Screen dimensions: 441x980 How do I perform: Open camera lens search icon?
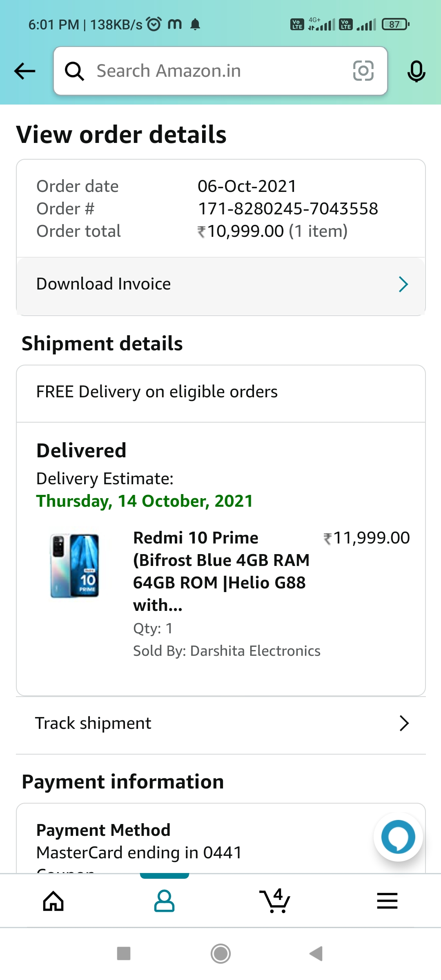pos(363,71)
